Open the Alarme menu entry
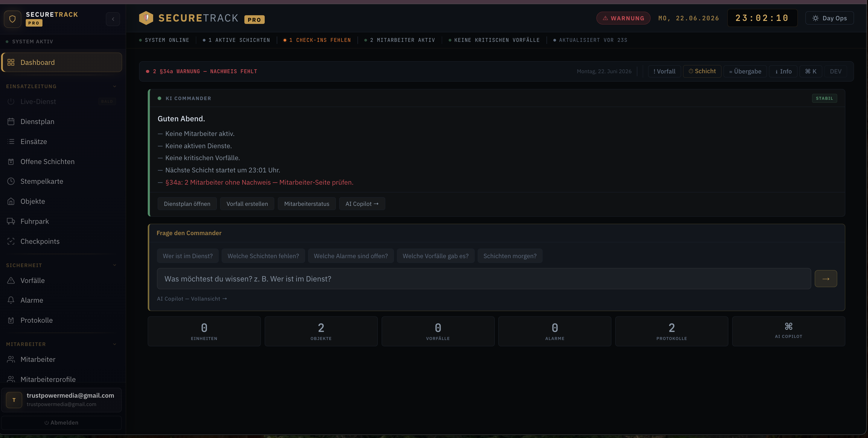Viewport: 868px width, 438px height. click(x=62, y=300)
